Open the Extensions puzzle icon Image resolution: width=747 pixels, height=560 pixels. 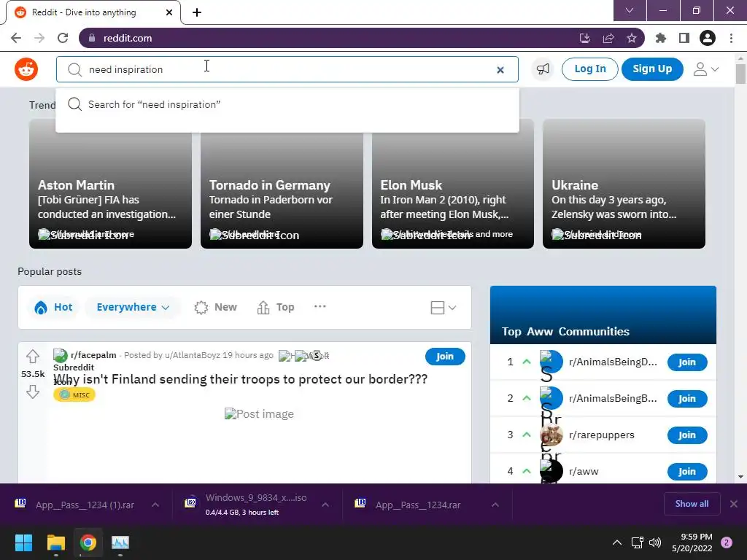click(661, 38)
